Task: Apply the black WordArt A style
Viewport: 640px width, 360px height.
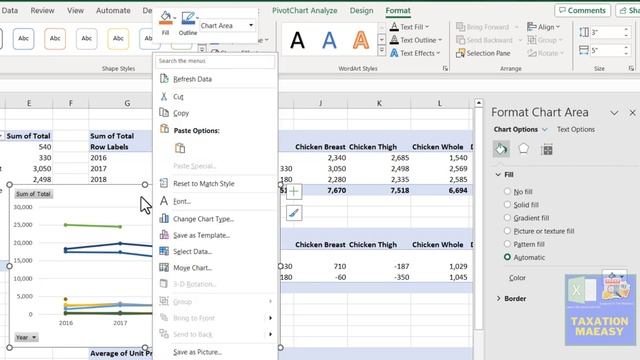Action: point(297,40)
